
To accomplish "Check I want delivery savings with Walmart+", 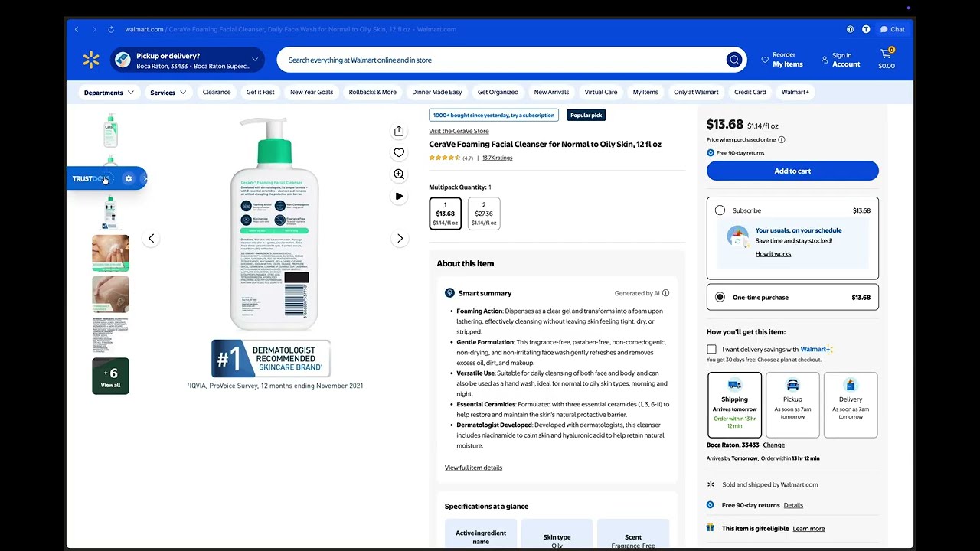I will 711,349.
